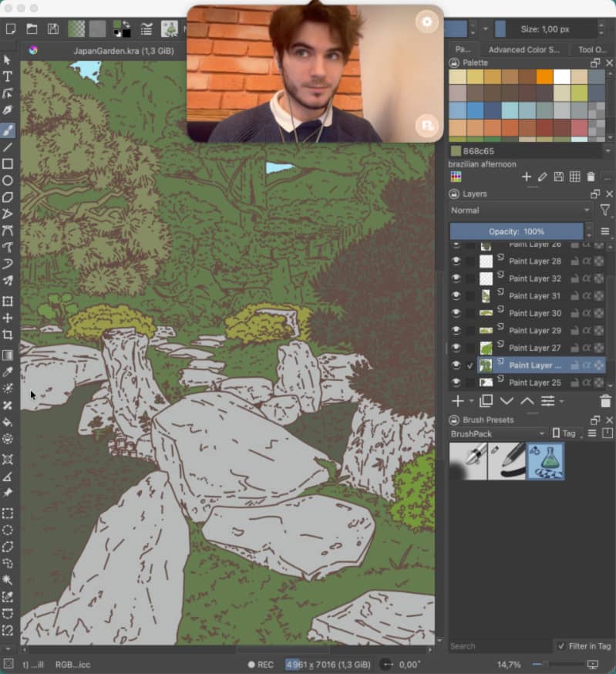Image resolution: width=616 pixels, height=674 pixels.
Task: Hide Paint Layer 28 with the eye icon
Action: 456,261
